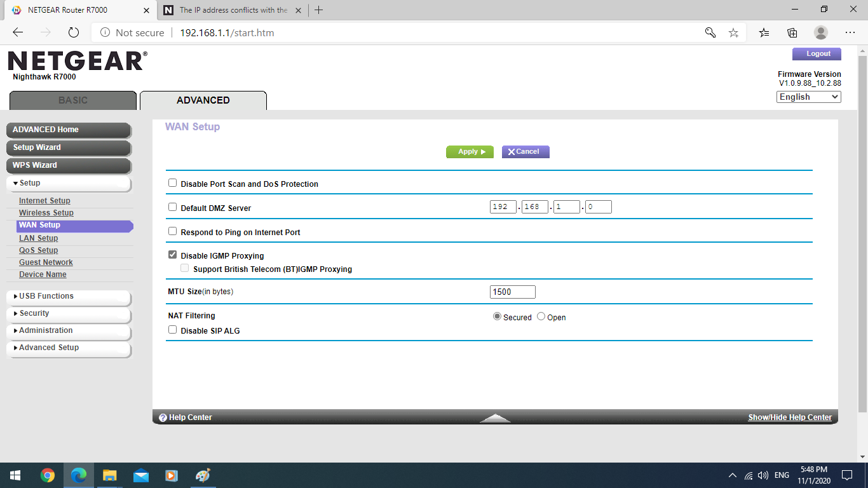
Task: Click the browser forward arrow
Action: coord(46,32)
